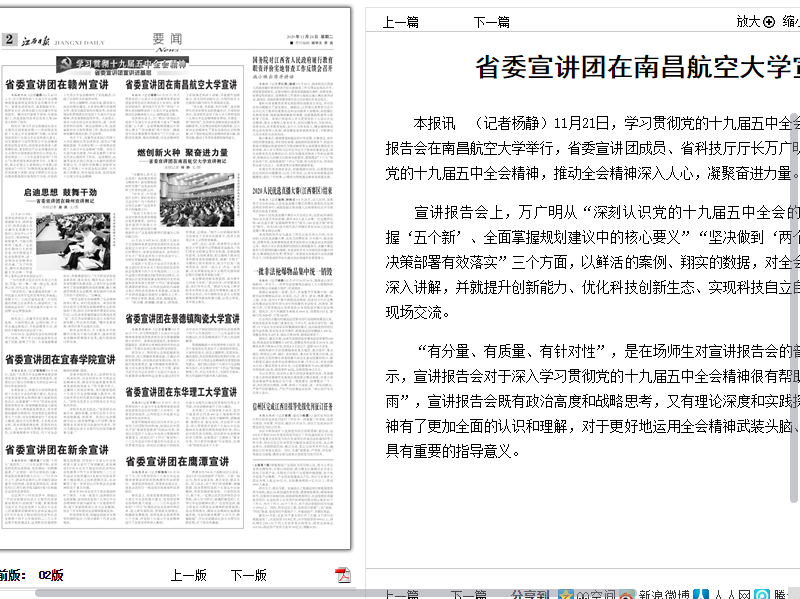Screen dimensions: 800x599
Task: Open the PDF download icon
Action: pyautogui.click(x=343, y=575)
